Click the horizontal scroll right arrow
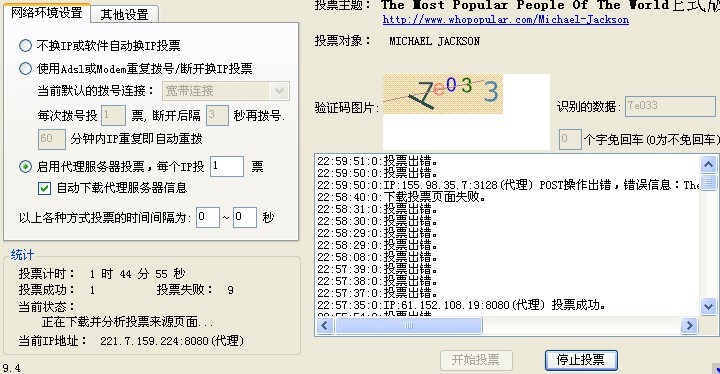Screen dimensions: 720x374 pyautogui.click(x=689, y=326)
